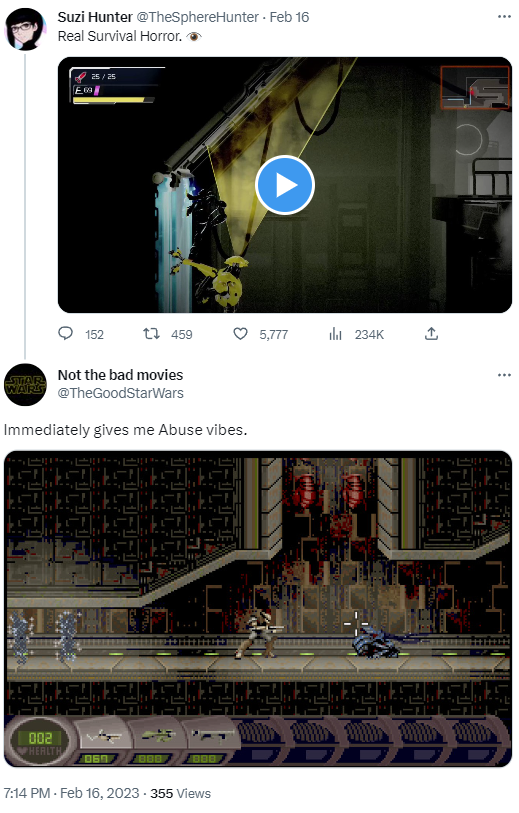View the 234K analytics bar chart icon
Image resolution: width=519 pixels, height=813 pixels.
tap(335, 333)
